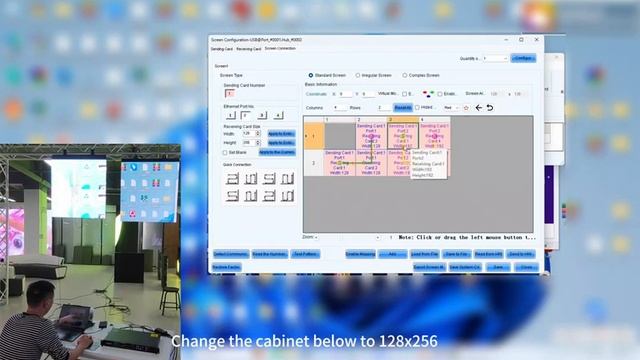Open the Quantity dropdown
Viewport: 640px width, 360px height.
tap(495, 58)
